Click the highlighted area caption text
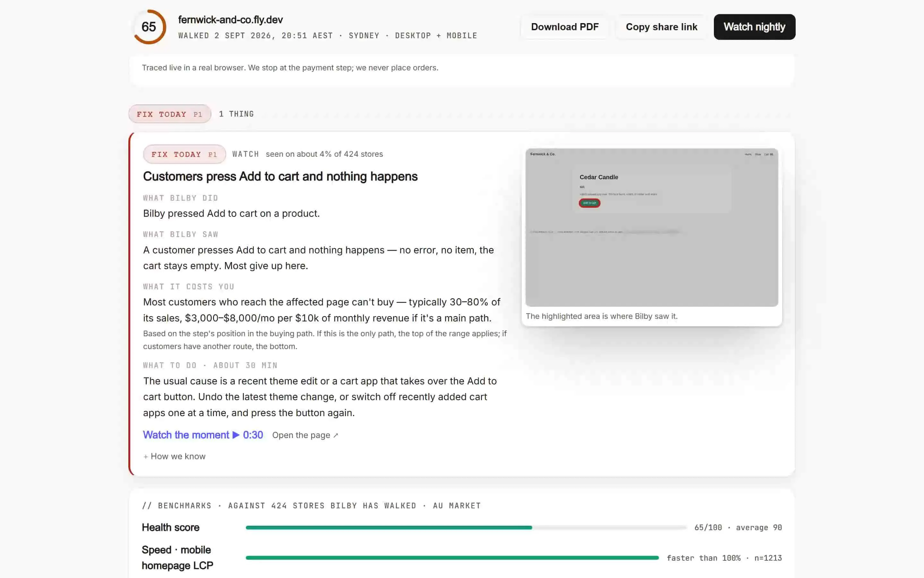924x578 pixels. coord(601,316)
